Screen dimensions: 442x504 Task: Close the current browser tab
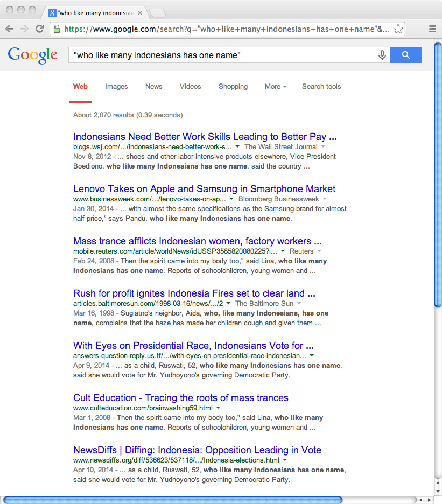point(140,13)
